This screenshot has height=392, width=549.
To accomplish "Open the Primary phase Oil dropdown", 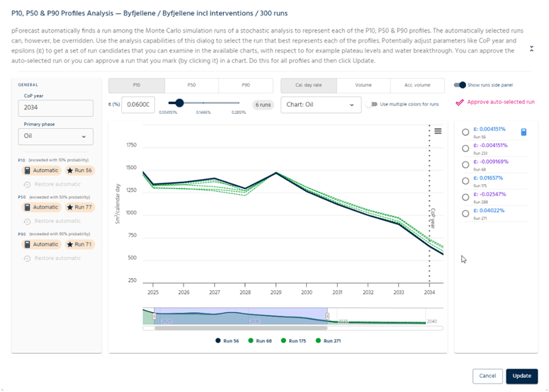I will click(x=56, y=137).
